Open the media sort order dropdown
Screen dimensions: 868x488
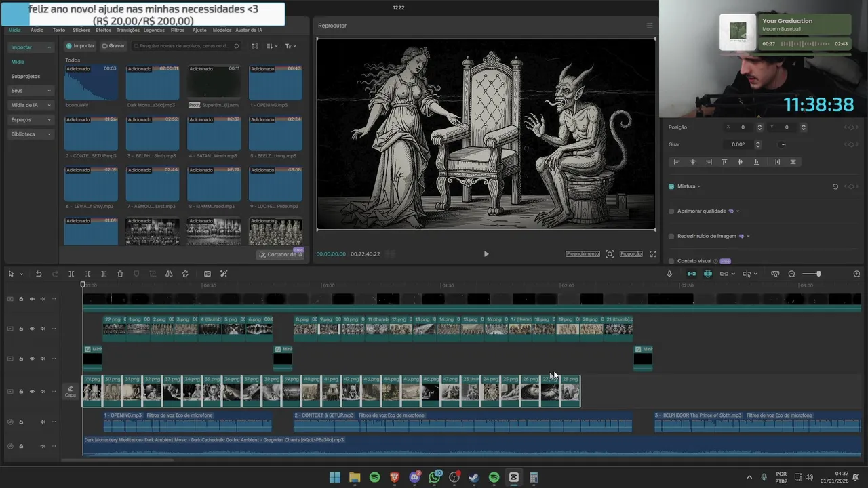point(272,46)
